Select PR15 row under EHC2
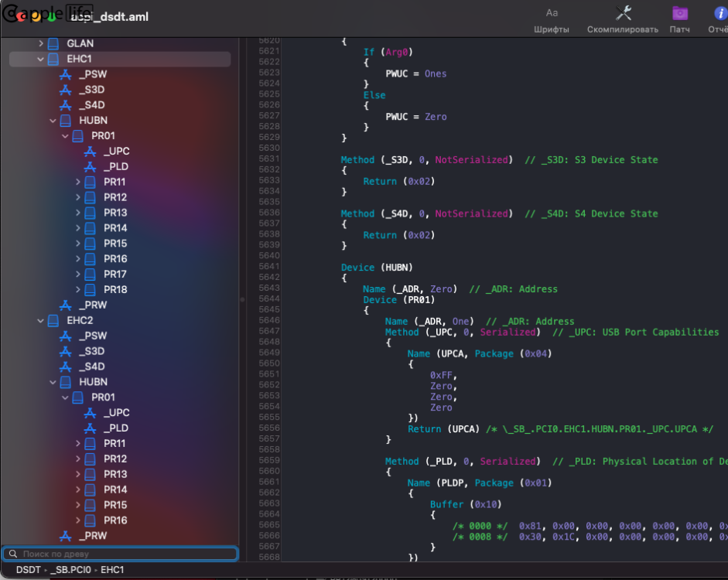The image size is (728, 580). [120, 505]
